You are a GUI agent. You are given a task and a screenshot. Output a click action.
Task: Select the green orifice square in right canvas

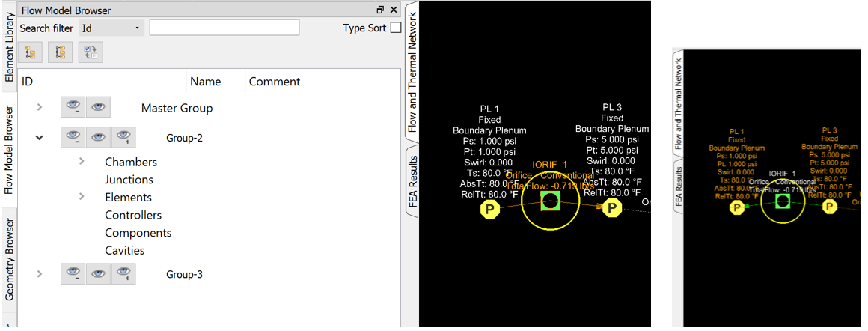pyautogui.click(x=783, y=201)
